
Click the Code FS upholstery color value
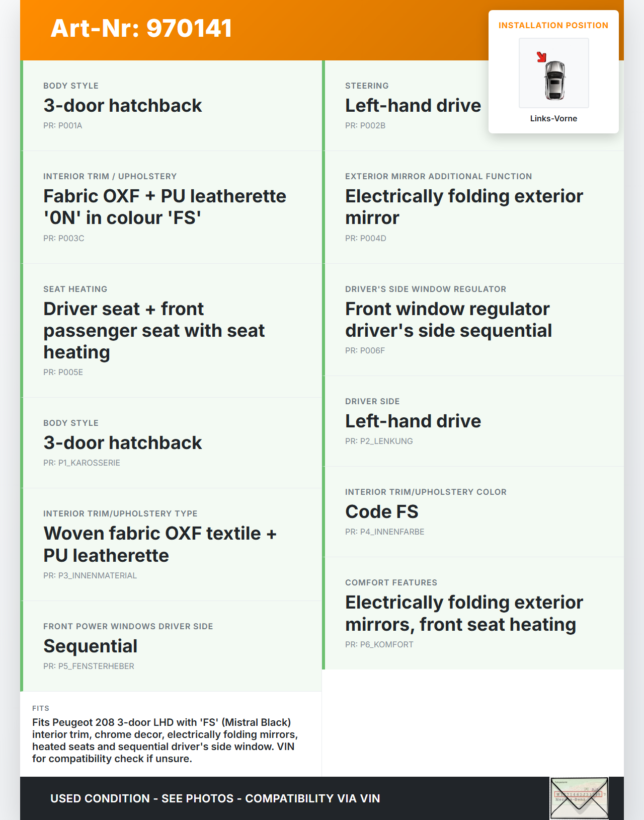(381, 511)
